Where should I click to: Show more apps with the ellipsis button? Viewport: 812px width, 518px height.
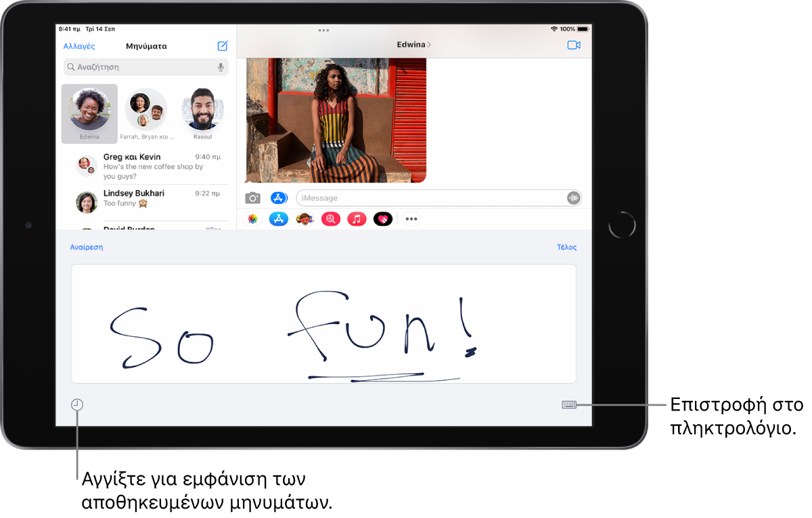[x=411, y=219]
